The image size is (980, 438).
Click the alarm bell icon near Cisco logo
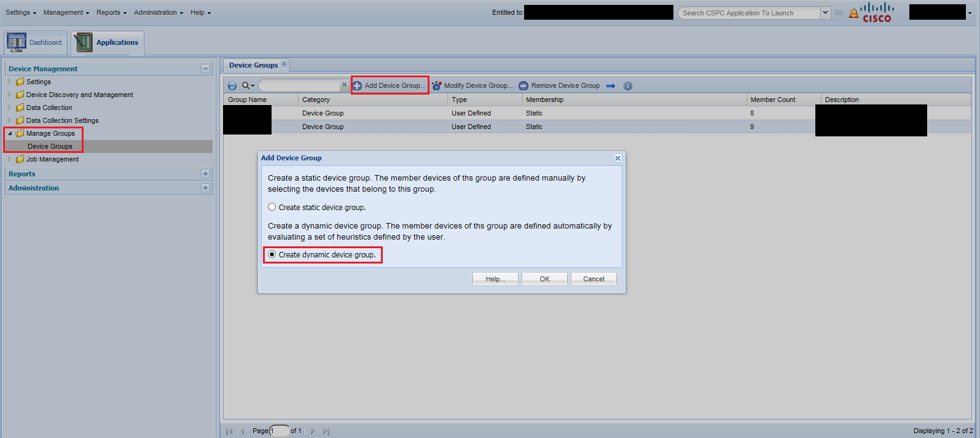pyautogui.click(x=853, y=14)
